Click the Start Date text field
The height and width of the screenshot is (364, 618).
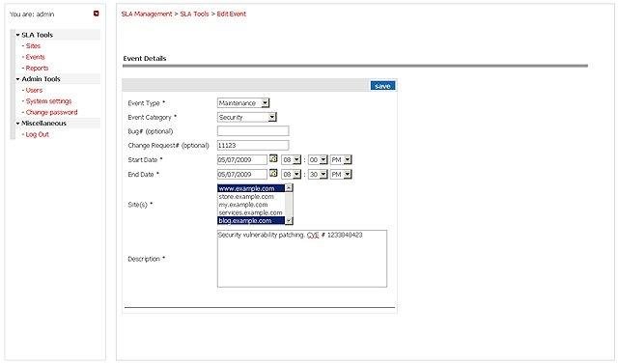pos(242,160)
